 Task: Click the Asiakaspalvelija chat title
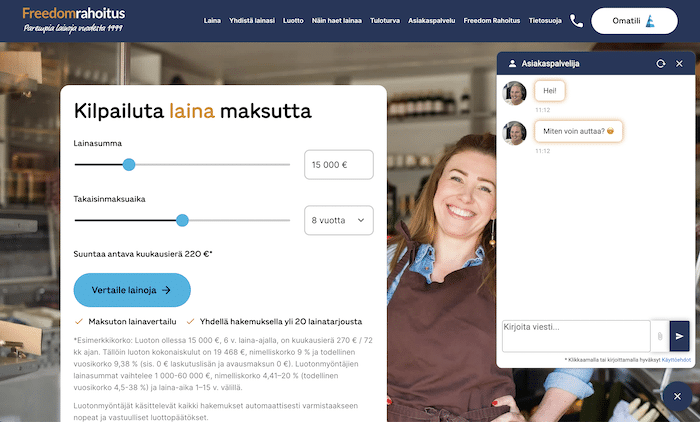[550, 64]
